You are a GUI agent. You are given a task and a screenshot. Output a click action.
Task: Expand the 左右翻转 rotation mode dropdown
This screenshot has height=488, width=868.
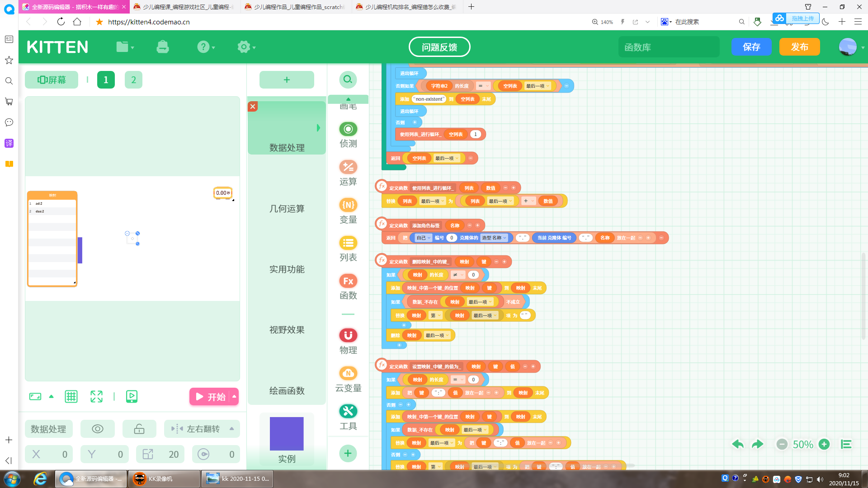pos(232,429)
